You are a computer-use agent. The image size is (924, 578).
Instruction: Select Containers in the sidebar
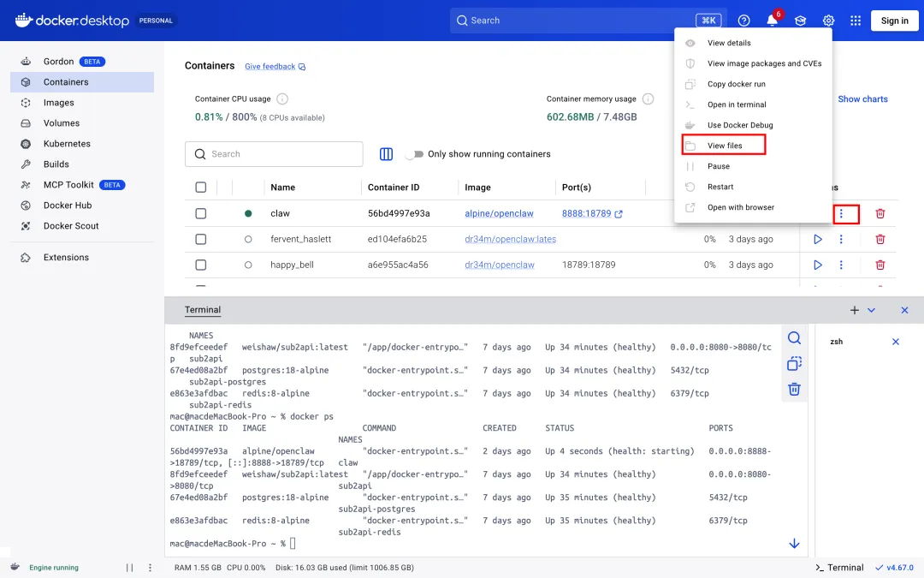pos(82,82)
